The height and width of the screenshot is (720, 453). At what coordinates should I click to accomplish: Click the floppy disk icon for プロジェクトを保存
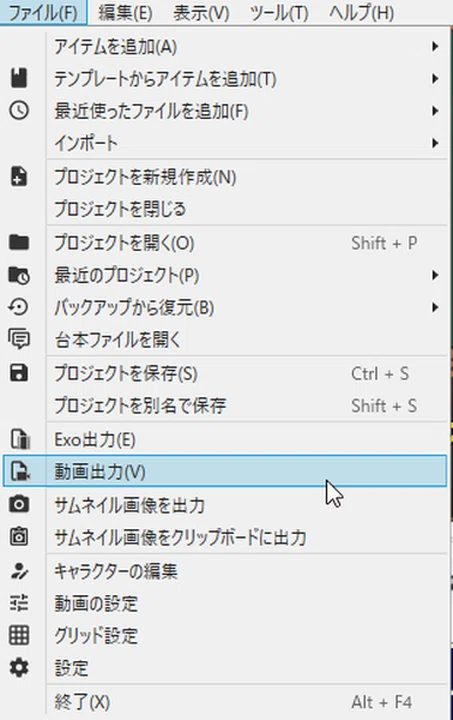pyautogui.click(x=19, y=373)
